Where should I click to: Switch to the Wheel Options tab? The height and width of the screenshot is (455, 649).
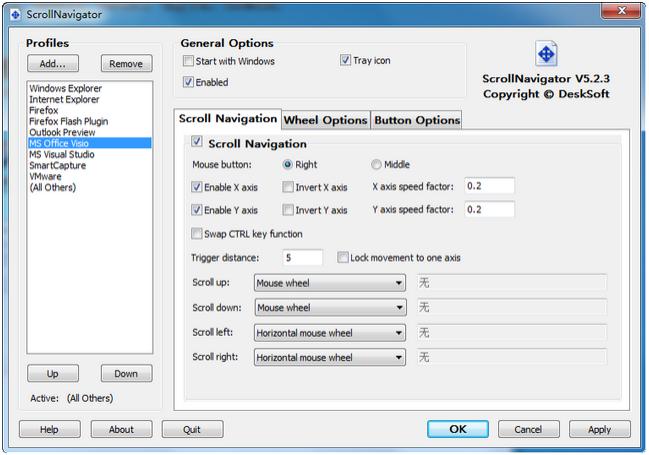(325, 121)
